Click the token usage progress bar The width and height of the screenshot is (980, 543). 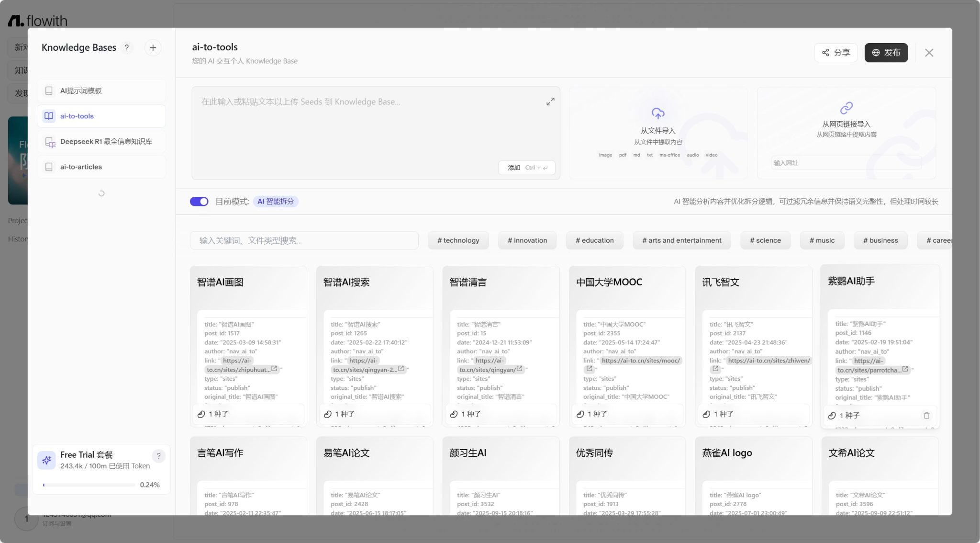pos(89,485)
